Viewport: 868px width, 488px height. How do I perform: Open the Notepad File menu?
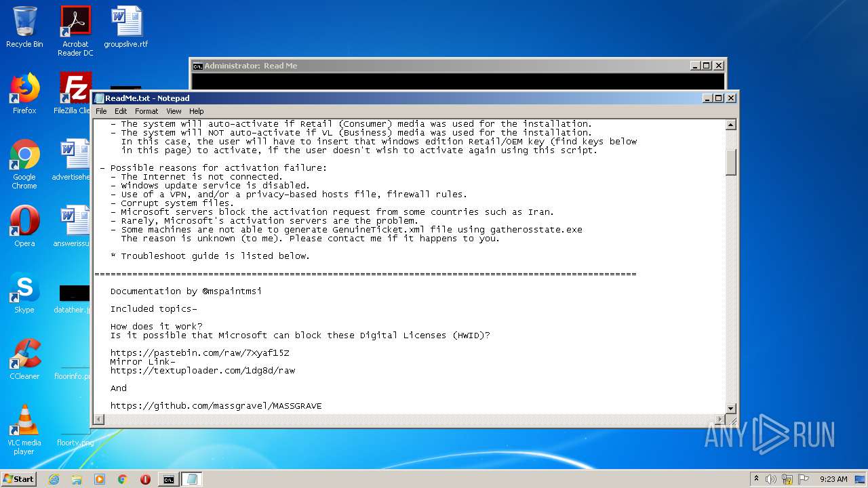click(x=101, y=111)
